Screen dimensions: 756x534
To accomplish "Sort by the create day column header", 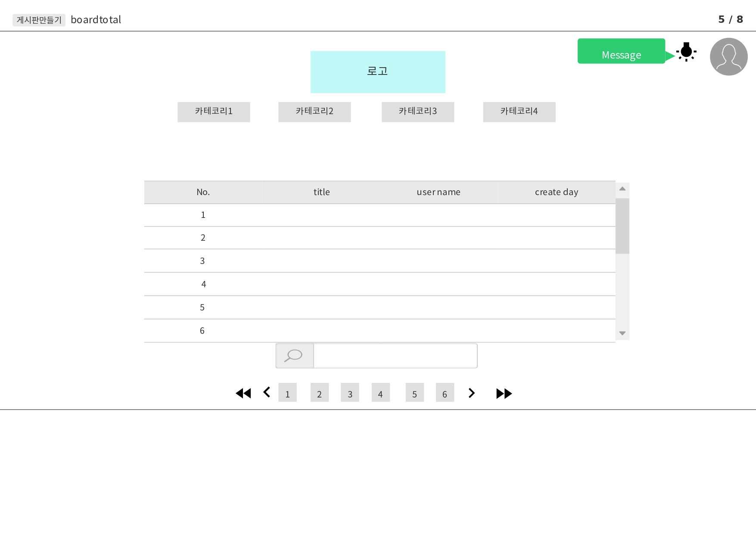I will tap(556, 192).
